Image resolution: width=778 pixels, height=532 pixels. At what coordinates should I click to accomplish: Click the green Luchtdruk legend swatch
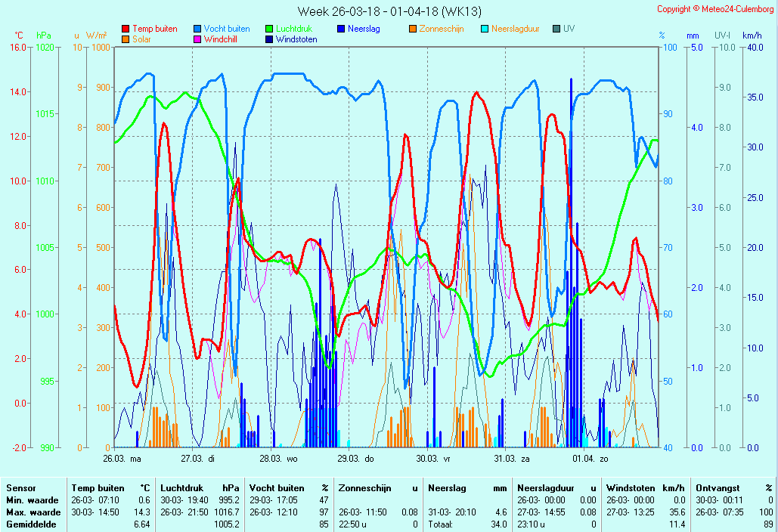[269, 29]
